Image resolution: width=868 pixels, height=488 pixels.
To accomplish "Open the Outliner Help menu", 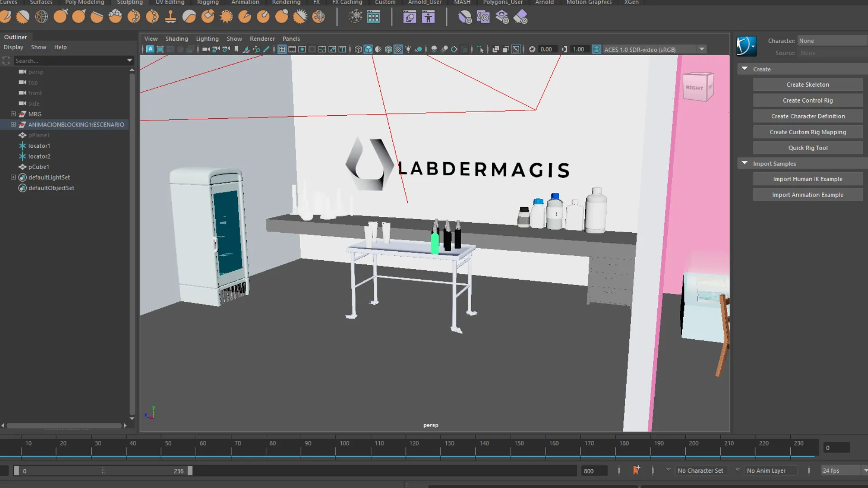I will tap(60, 47).
